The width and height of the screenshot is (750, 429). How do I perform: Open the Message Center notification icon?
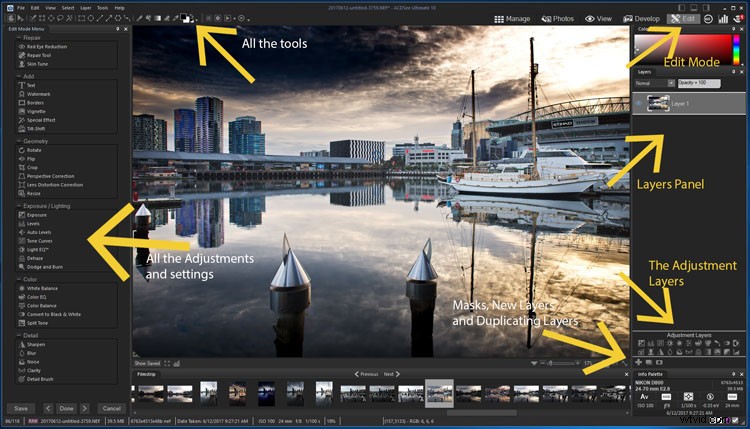tap(738, 19)
